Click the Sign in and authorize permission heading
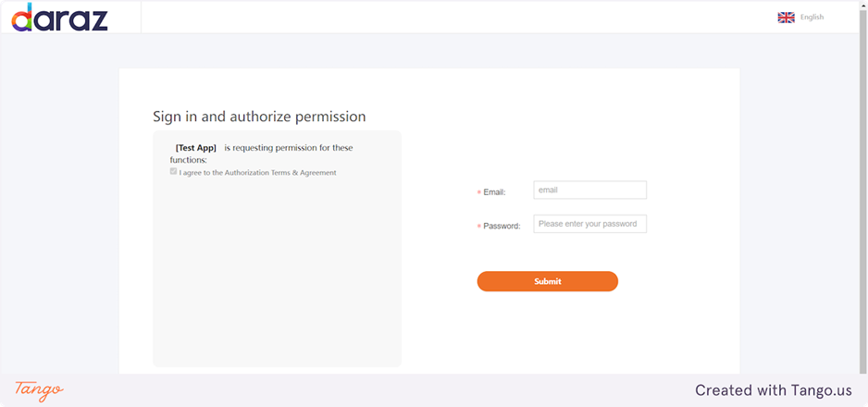This screenshot has width=868, height=407. (259, 117)
